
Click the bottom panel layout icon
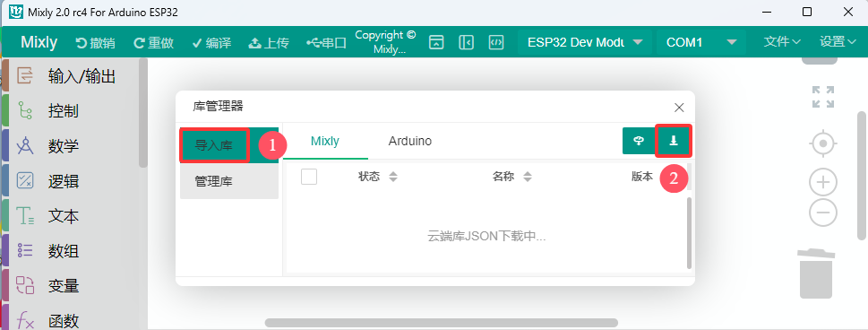[437, 43]
